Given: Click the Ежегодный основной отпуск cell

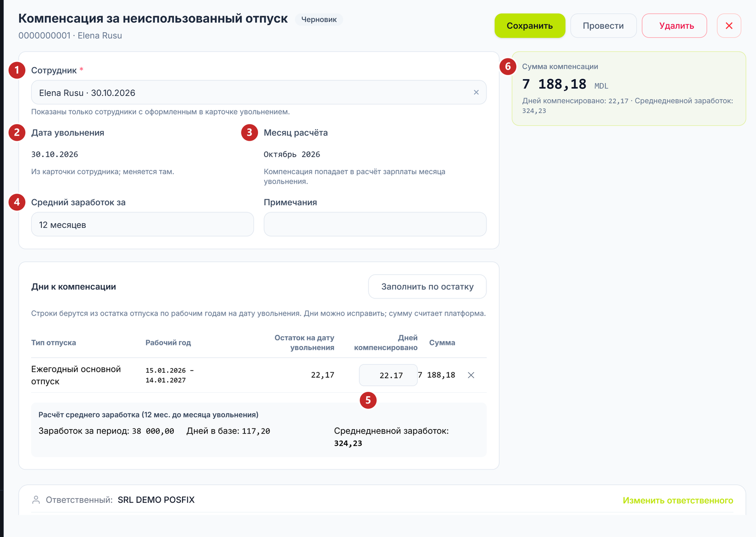Looking at the screenshot, I should [x=76, y=375].
